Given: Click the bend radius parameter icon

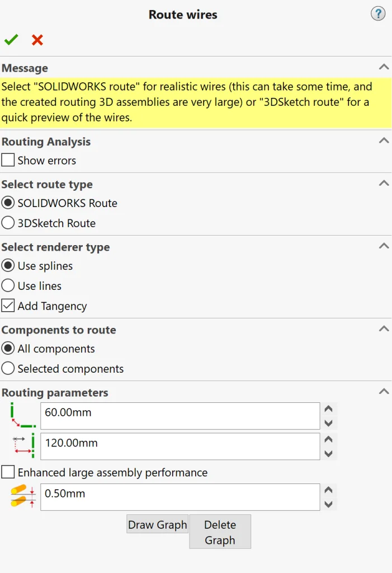Looking at the screenshot, I should [x=21, y=416].
